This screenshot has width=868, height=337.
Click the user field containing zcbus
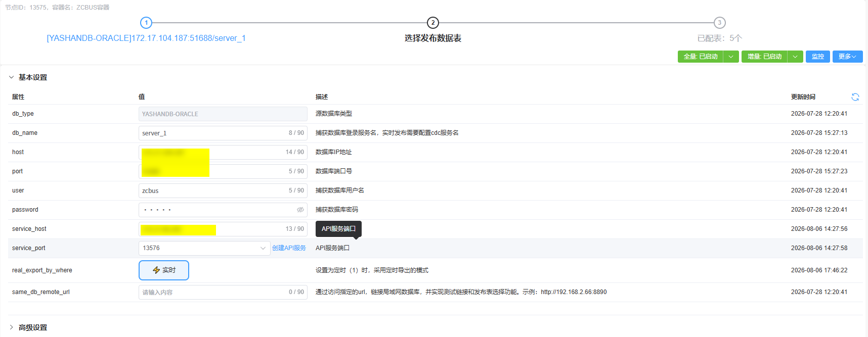tap(223, 190)
